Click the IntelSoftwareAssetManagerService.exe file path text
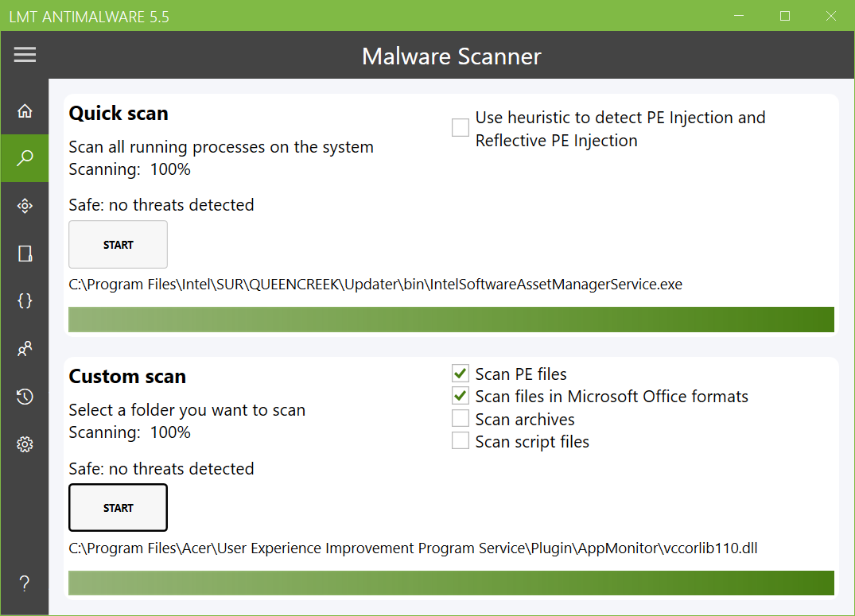855x616 pixels. pyautogui.click(x=375, y=284)
